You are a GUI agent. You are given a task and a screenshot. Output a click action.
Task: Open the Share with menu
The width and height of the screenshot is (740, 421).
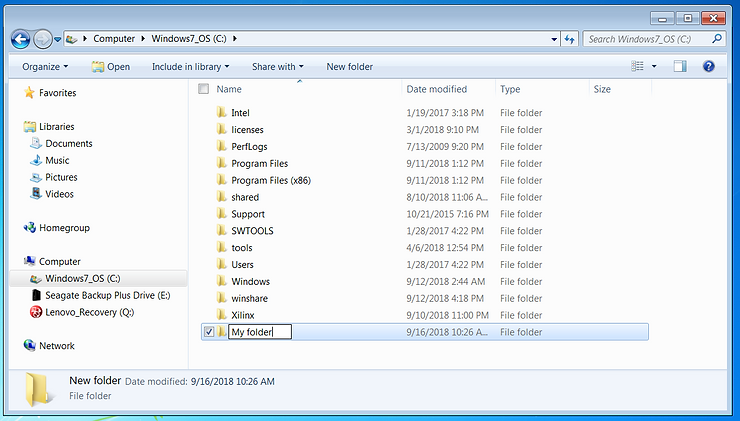[278, 67]
